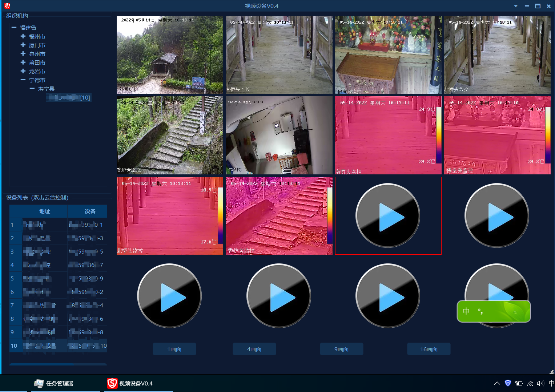
Task: Expand the 厦门市 node with its plus icon
Action: [x=23, y=45]
